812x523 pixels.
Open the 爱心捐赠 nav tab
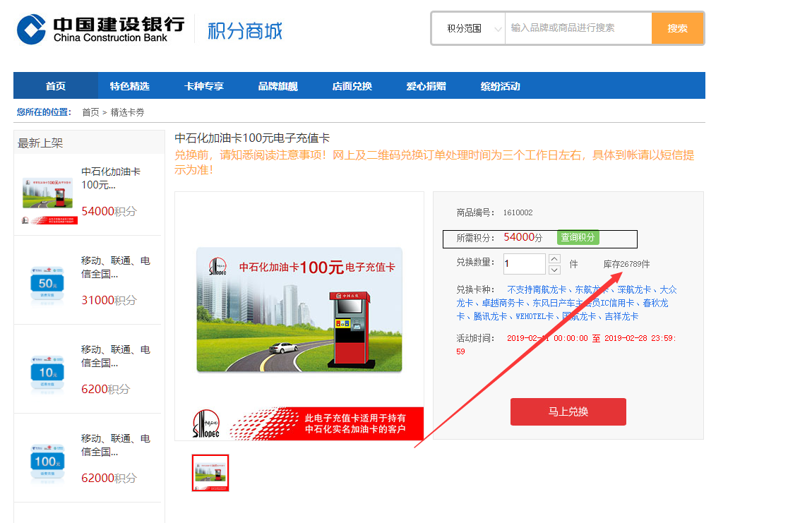[x=426, y=86]
